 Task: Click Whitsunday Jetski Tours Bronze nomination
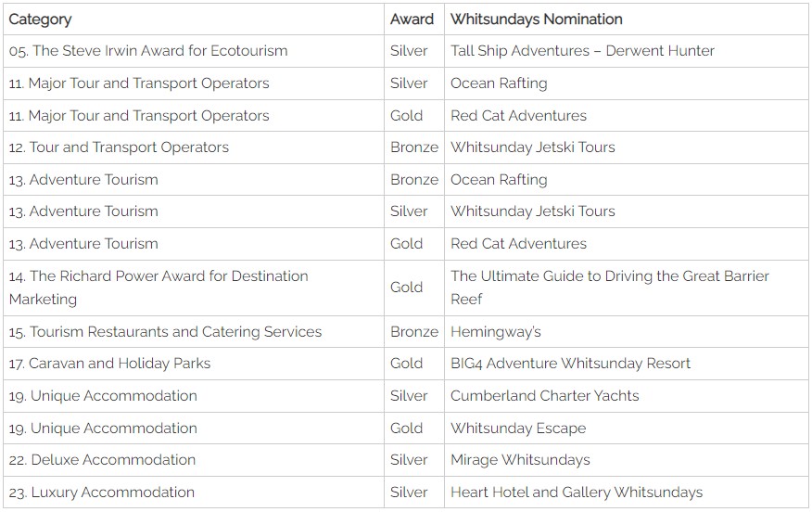click(532, 147)
